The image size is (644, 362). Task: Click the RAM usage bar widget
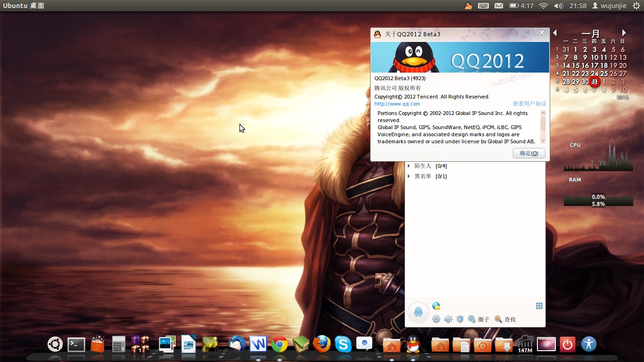pyautogui.click(x=598, y=200)
